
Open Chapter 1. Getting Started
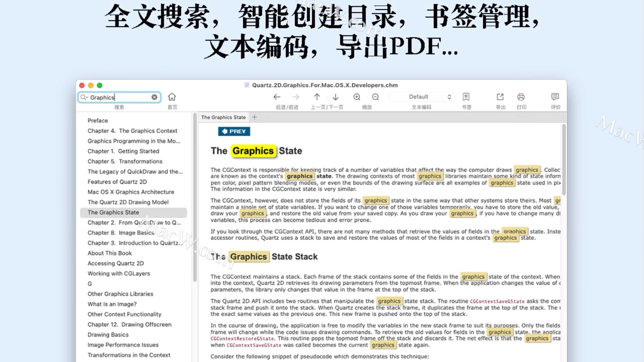pyautogui.click(x=123, y=151)
